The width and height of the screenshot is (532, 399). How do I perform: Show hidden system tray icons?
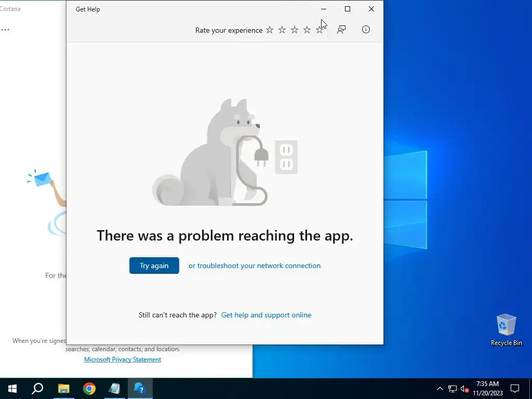tap(440, 389)
